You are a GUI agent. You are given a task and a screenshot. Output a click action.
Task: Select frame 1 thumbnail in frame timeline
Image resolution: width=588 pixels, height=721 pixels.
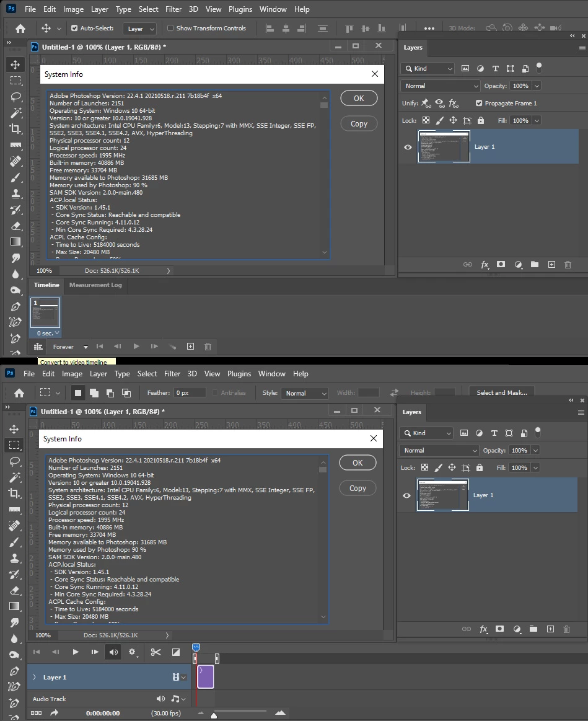(45, 312)
